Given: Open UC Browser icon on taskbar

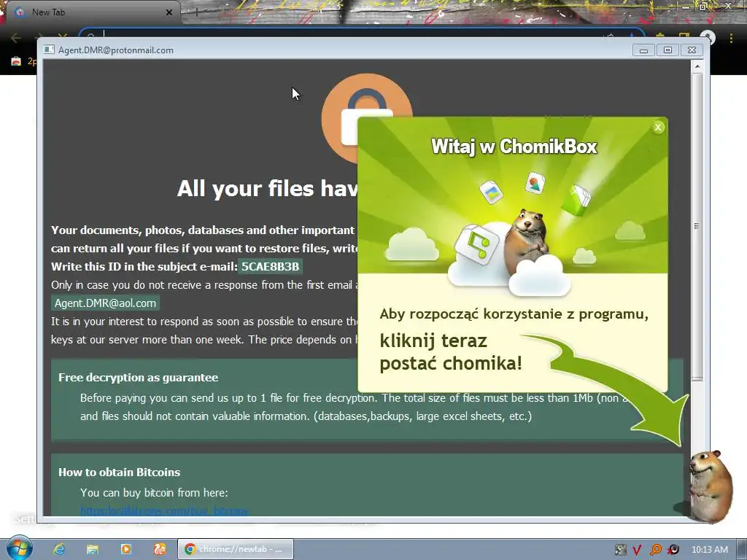Looking at the screenshot, I should click(x=159, y=549).
